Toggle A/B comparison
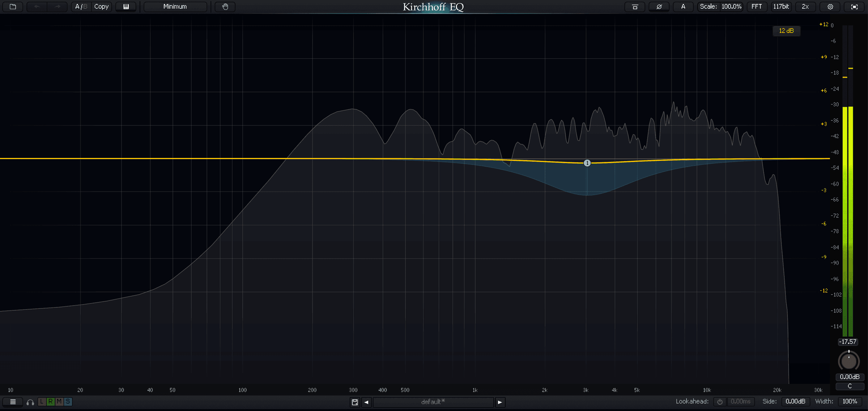This screenshot has height=411, width=868. coord(81,7)
